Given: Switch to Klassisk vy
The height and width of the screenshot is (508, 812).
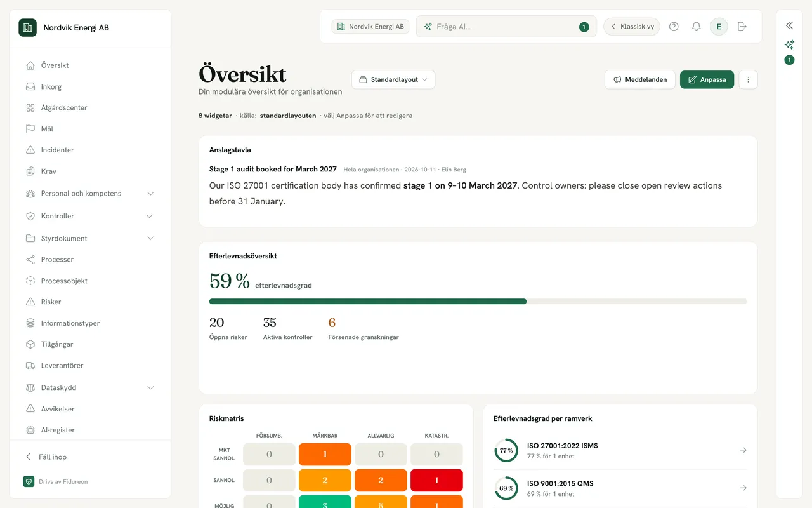Looking at the screenshot, I should pos(632,27).
